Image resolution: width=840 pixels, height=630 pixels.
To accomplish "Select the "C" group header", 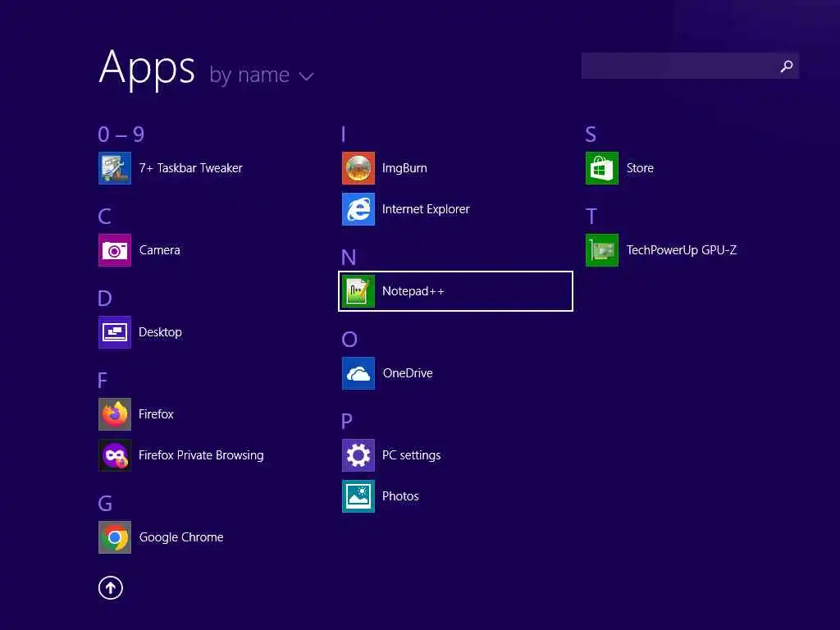I will 104,217.
